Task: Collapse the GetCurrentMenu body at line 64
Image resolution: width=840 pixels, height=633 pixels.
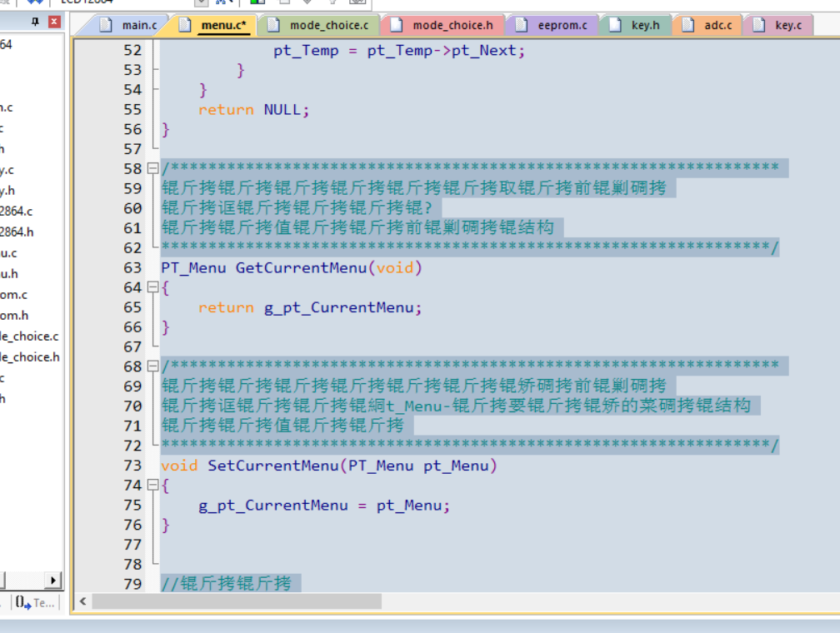Action: click(152, 287)
